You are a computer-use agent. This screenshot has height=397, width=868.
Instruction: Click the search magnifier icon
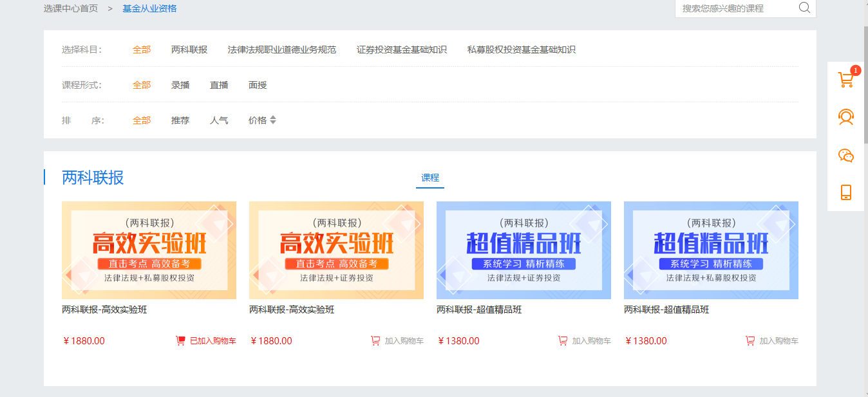pos(804,8)
